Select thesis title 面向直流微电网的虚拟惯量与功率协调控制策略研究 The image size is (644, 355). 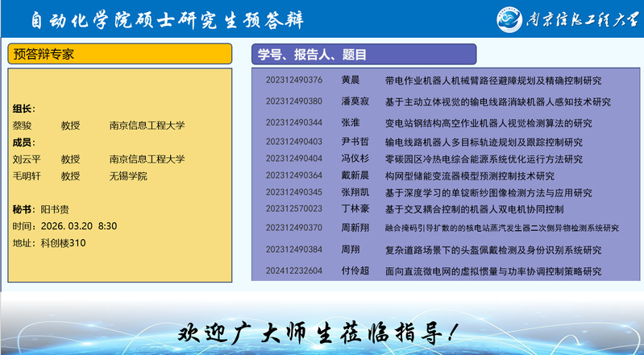tap(493, 271)
